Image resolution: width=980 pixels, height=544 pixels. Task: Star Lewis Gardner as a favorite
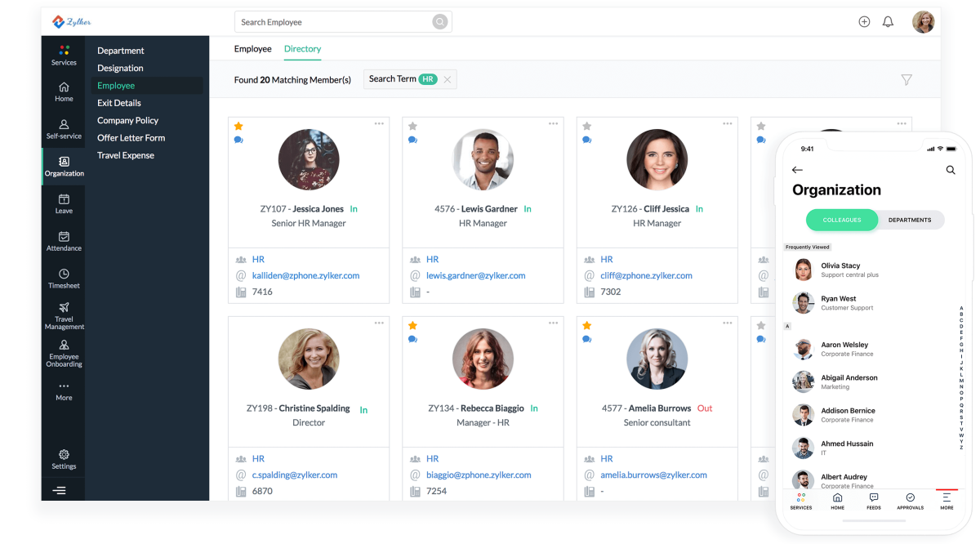412,127
